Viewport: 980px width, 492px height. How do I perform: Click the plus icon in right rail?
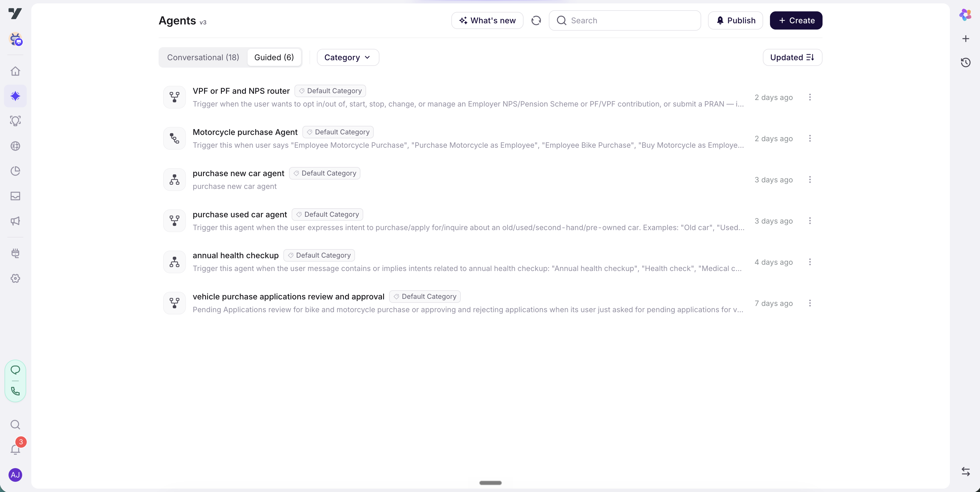coord(966,39)
